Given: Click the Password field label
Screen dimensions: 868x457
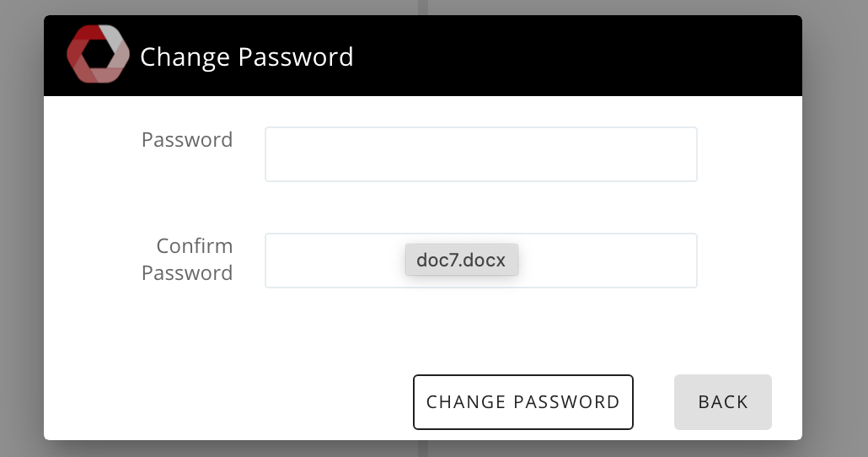Looking at the screenshot, I should point(187,140).
